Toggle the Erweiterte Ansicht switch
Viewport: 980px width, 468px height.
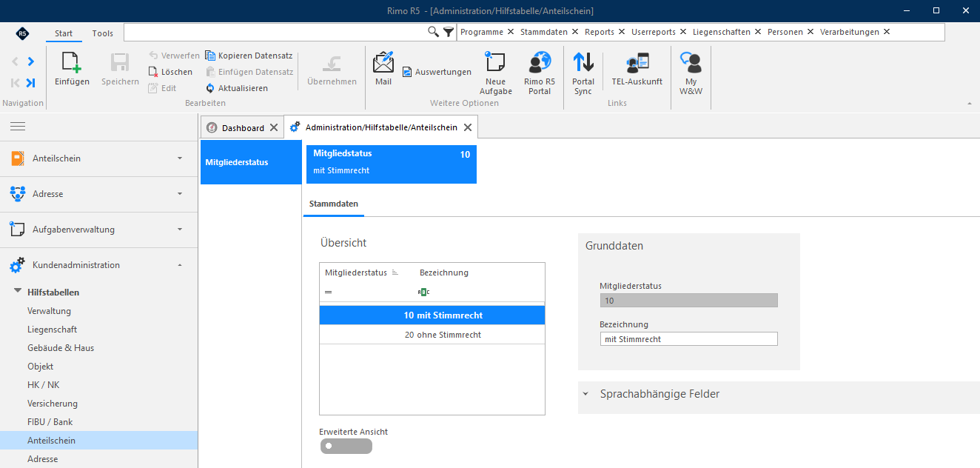tap(346, 446)
